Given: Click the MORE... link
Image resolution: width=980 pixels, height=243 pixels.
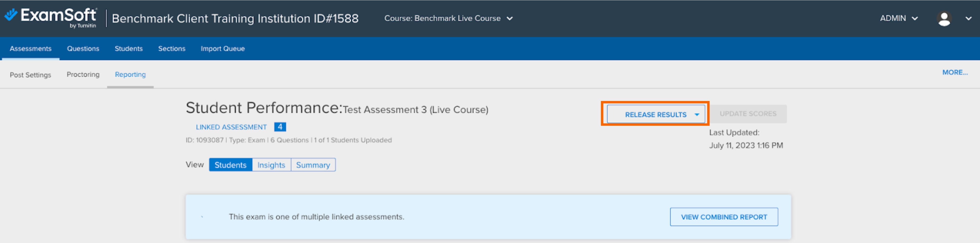Looking at the screenshot, I should 955,72.
